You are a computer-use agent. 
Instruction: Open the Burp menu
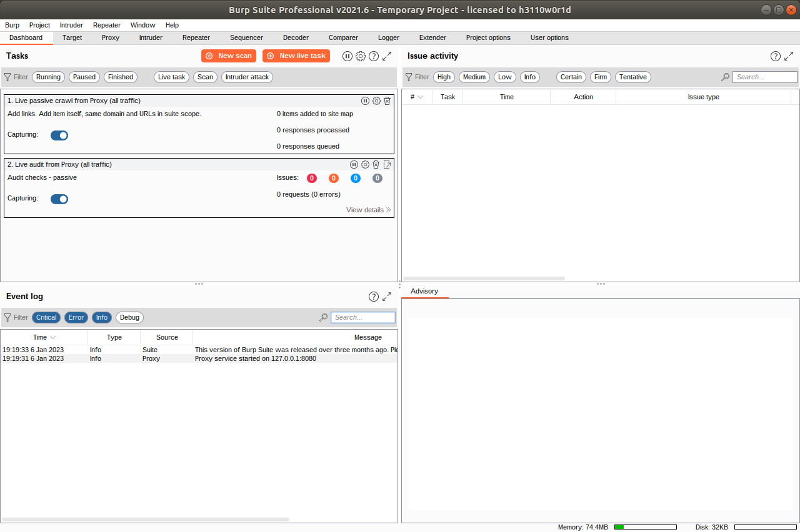coord(12,26)
